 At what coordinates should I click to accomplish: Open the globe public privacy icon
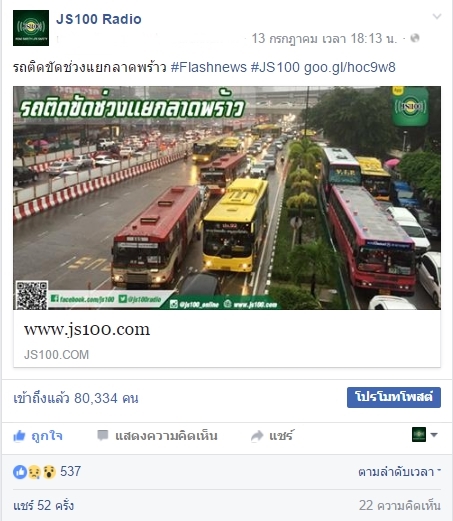point(415,38)
